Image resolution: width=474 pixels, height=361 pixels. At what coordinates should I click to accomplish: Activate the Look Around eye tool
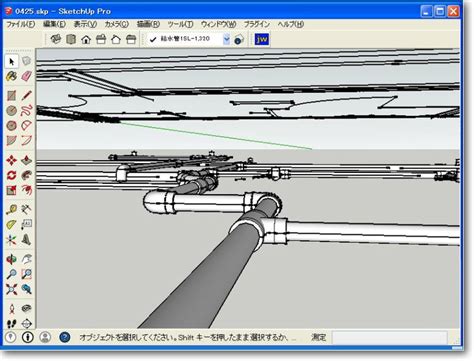pyautogui.click(x=26, y=308)
